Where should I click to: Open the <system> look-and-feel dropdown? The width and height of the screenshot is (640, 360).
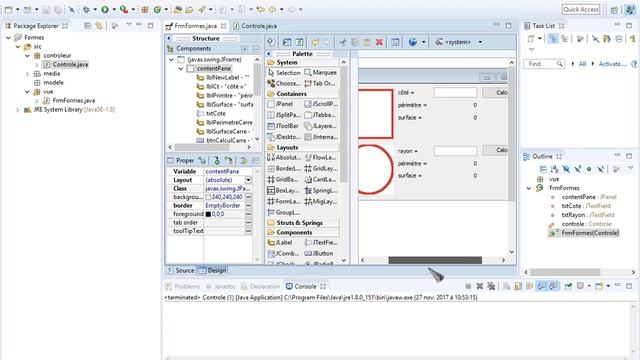pos(480,42)
